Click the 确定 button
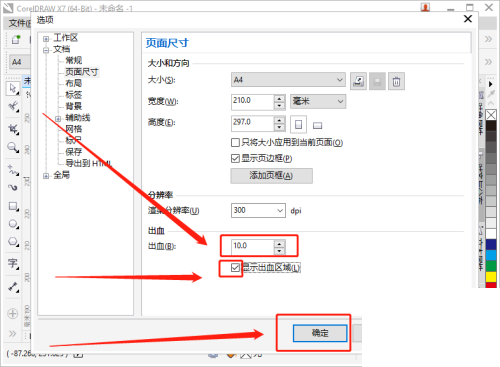Screen dimensions: 500x367 click(x=320, y=333)
